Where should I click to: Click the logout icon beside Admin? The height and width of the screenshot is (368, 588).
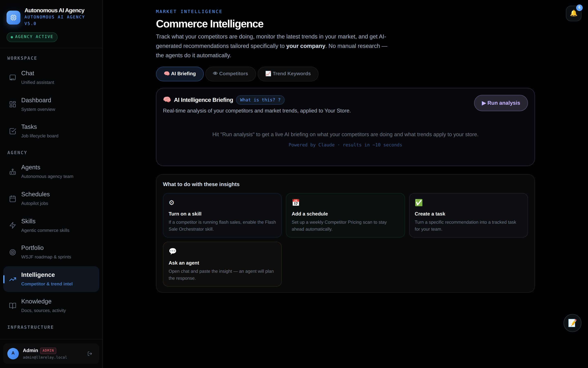[x=90, y=354]
